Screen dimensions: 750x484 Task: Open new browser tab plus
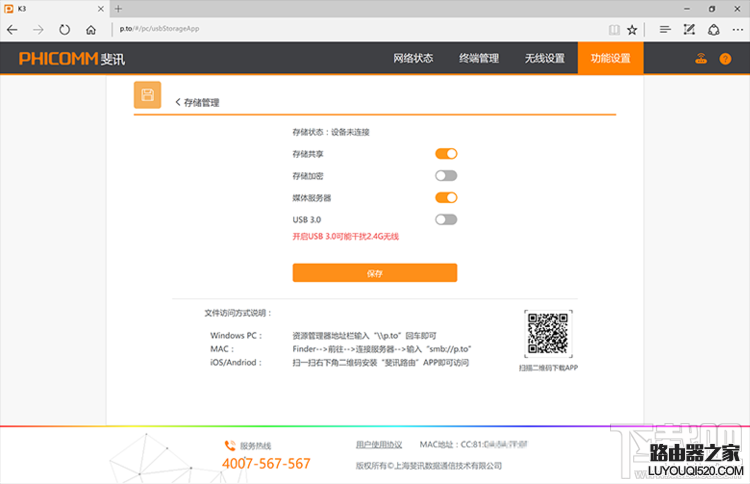click(x=118, y=9)
